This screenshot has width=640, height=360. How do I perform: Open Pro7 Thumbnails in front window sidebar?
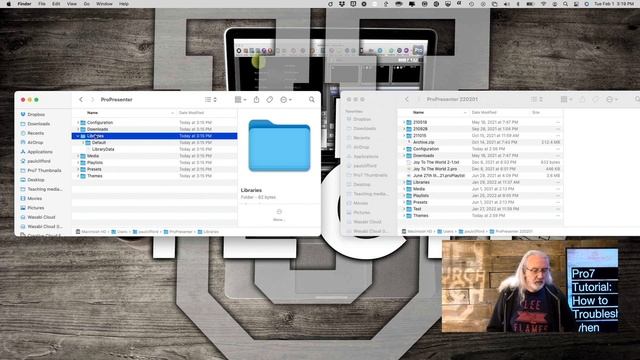point(44,171)
